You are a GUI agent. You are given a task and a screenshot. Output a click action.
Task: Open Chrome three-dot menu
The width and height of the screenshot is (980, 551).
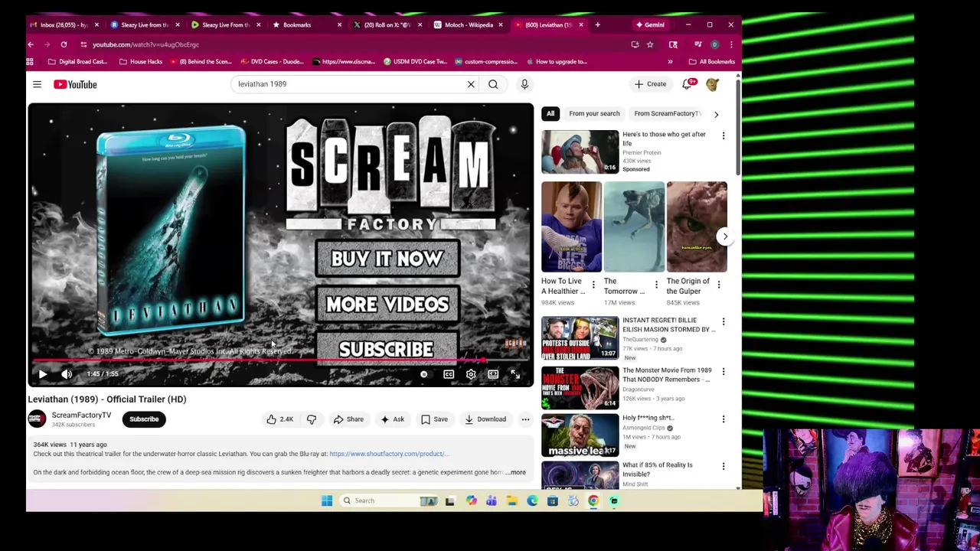[731, 44]
